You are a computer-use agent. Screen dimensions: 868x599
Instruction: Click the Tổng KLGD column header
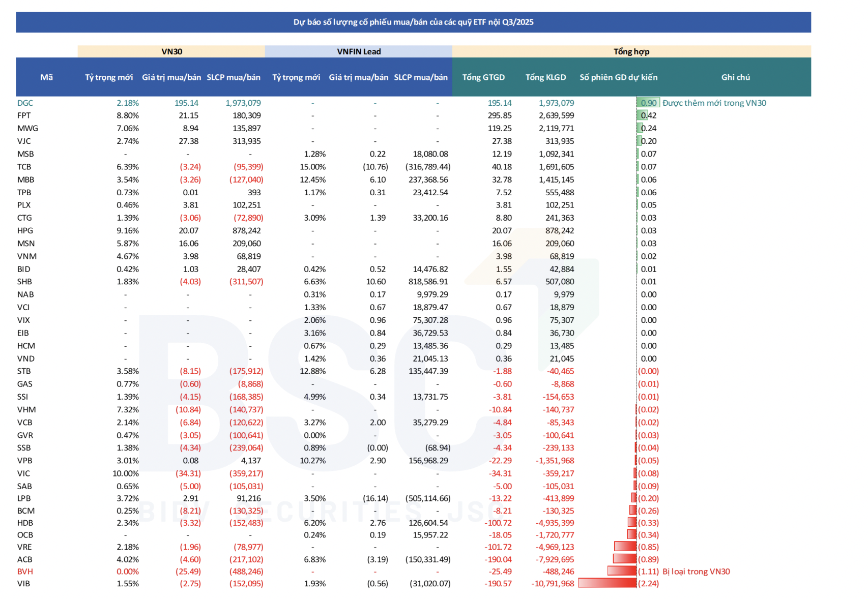coord(545,77)
